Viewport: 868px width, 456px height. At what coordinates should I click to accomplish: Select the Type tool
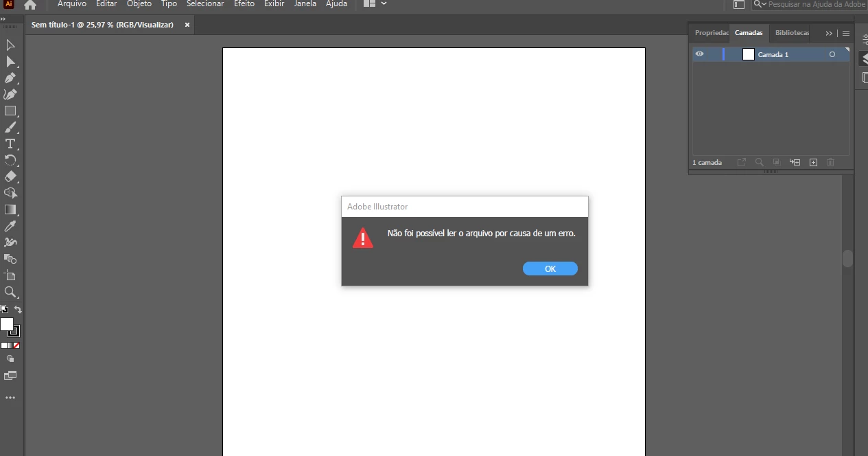[10, 144]
